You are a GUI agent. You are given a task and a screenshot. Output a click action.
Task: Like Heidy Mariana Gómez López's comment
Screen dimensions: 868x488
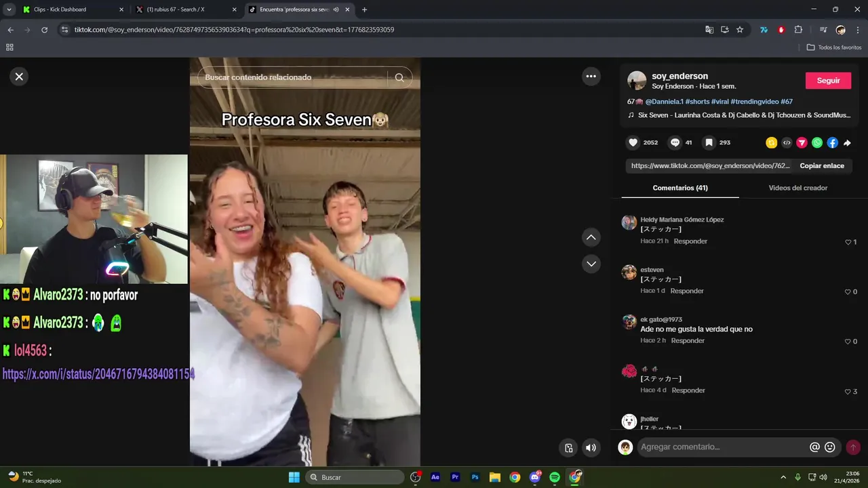coord(848,242)
